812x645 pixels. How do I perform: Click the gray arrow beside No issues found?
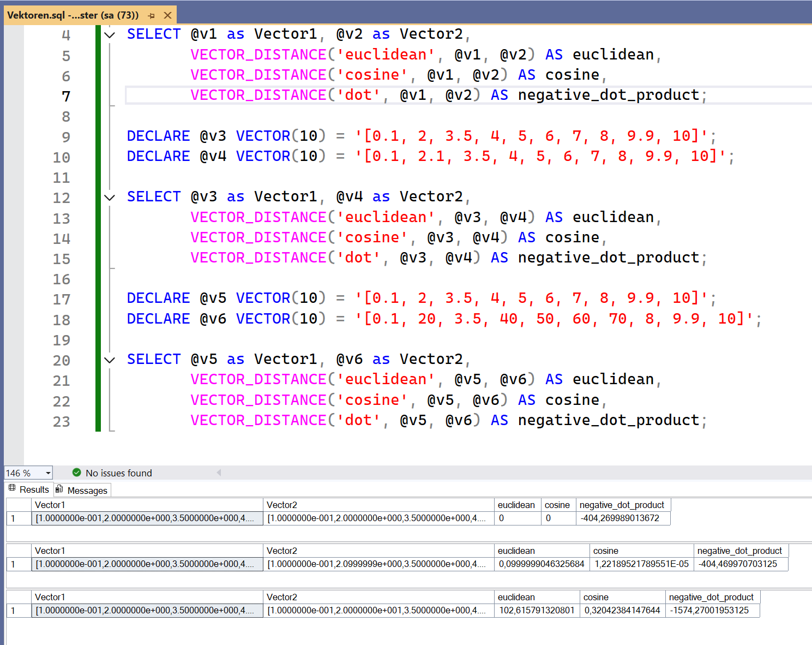[219, 473]
